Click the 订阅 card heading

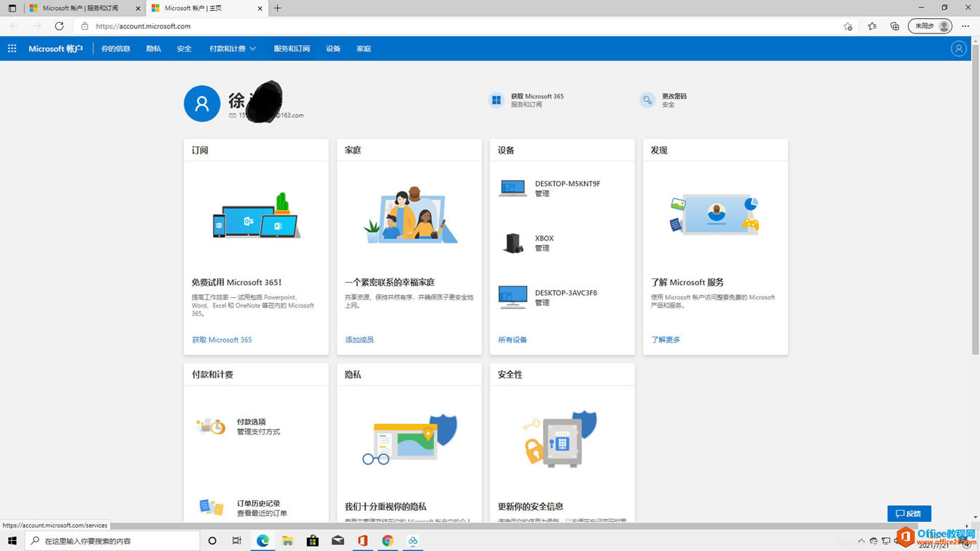pos(200,150)
